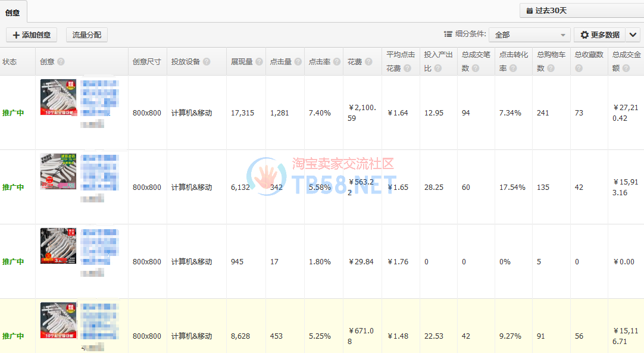Viewport: 644px width, 353px height.
Task: Click help icon next to 点击转化率
Action: pos(514,68)
